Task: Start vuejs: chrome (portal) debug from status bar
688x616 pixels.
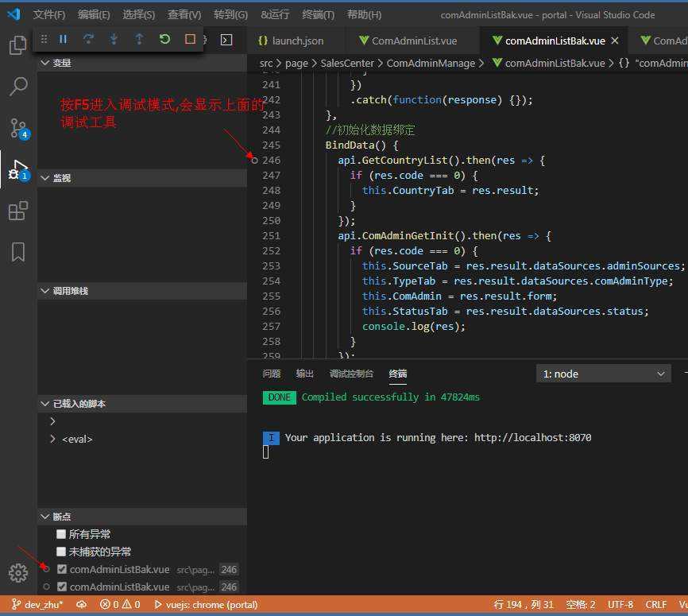Action: (207, 605)
